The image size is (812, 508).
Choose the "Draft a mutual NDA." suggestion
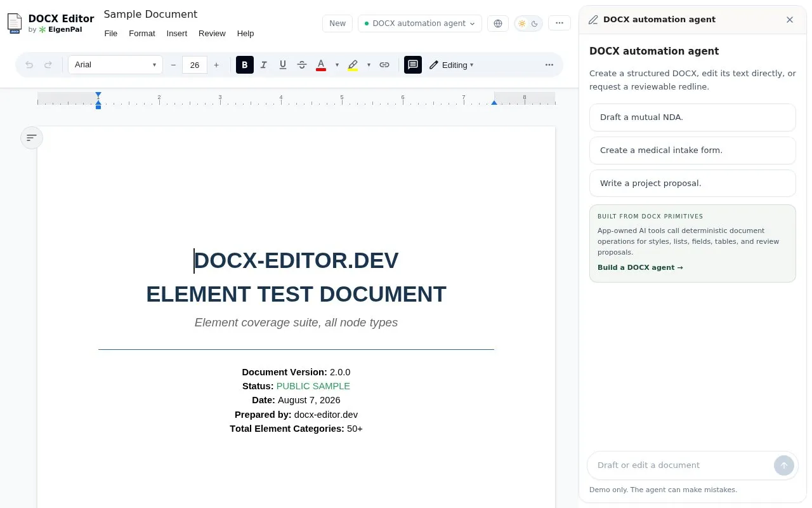(x=693, y=117)
